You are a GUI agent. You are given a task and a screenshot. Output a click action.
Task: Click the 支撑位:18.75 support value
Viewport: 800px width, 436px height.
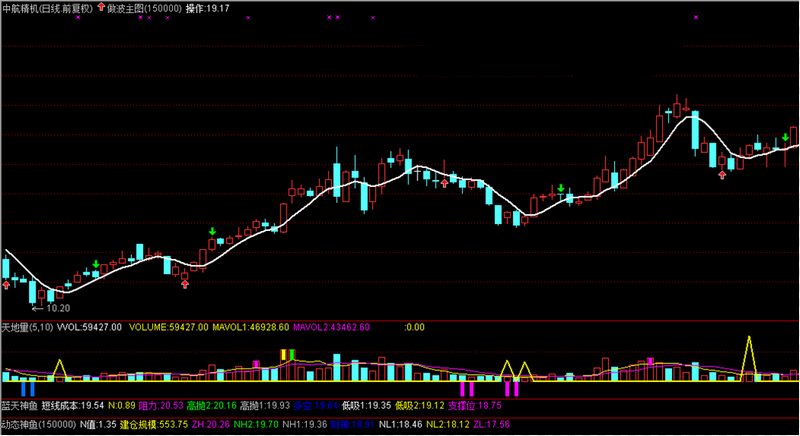click(474, 405)
